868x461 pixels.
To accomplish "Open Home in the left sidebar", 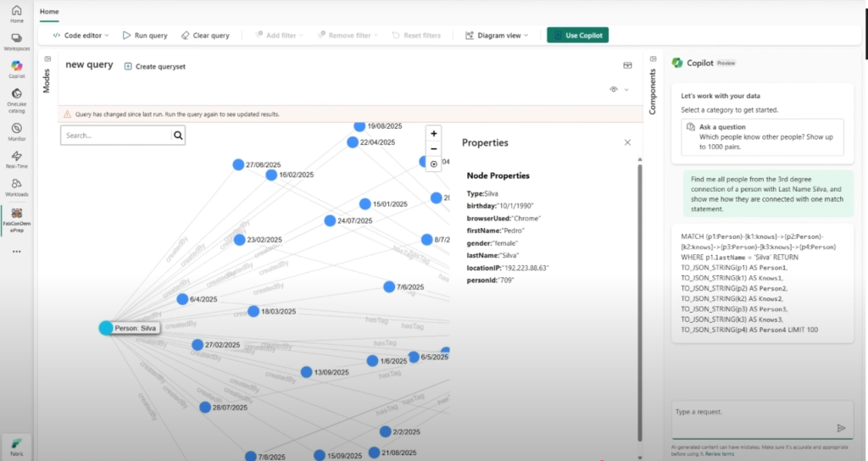I will coord(17,14).
